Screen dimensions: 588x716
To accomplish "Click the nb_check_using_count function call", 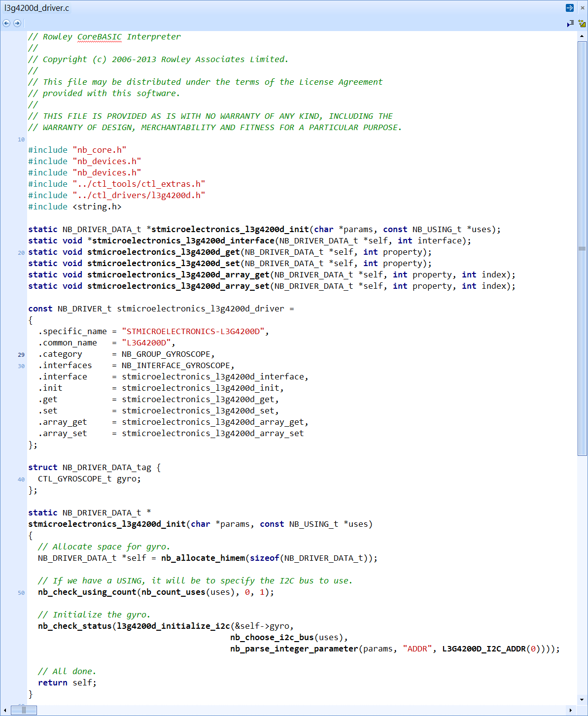I will point(87,592).
